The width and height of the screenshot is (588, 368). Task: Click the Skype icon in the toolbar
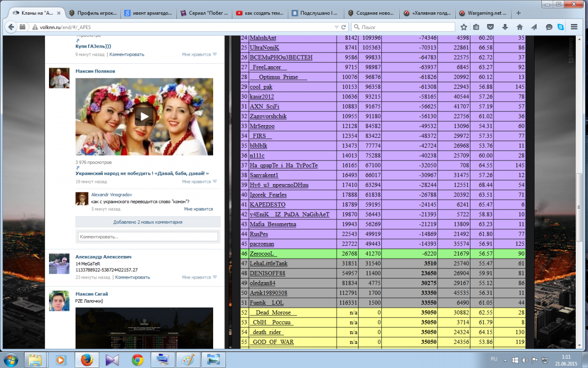(x=560, y=27)
